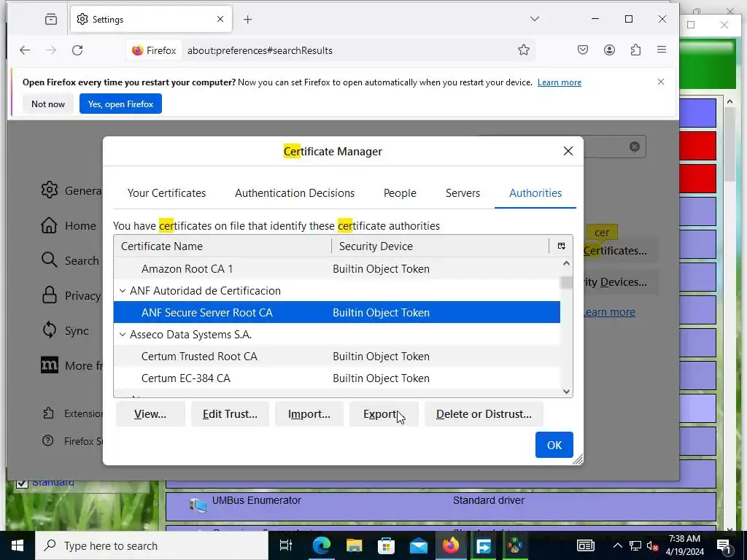Screen dimensions: 747x560
Task: Select Certum Trusted Root CA row
Action: (337, 356)
